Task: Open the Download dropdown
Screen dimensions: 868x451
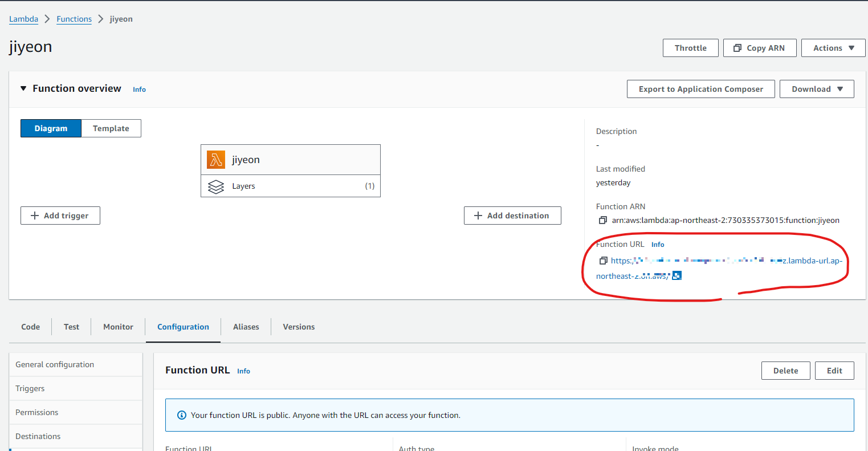Action: pyautogui.click(x=817, y=89)
